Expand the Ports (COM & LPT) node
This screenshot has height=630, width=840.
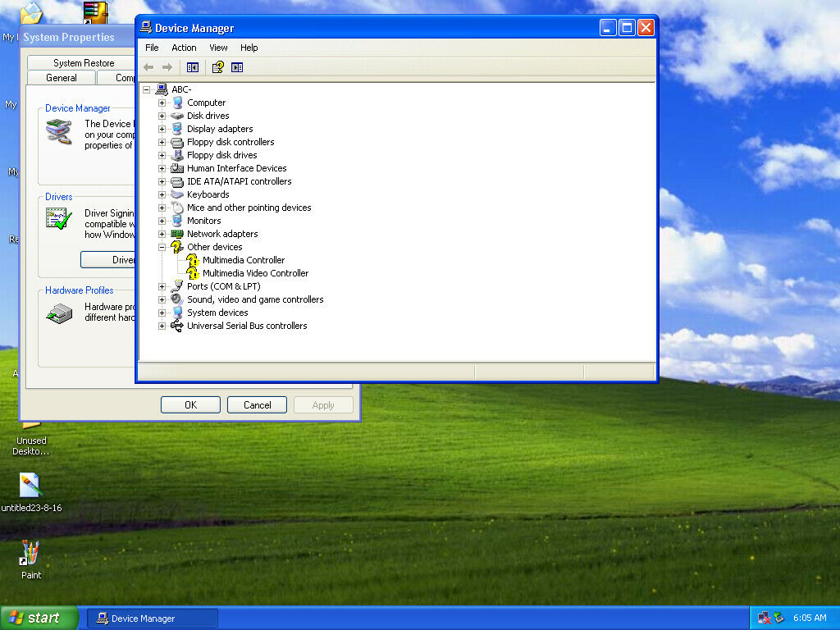click(x=162, y=286)
